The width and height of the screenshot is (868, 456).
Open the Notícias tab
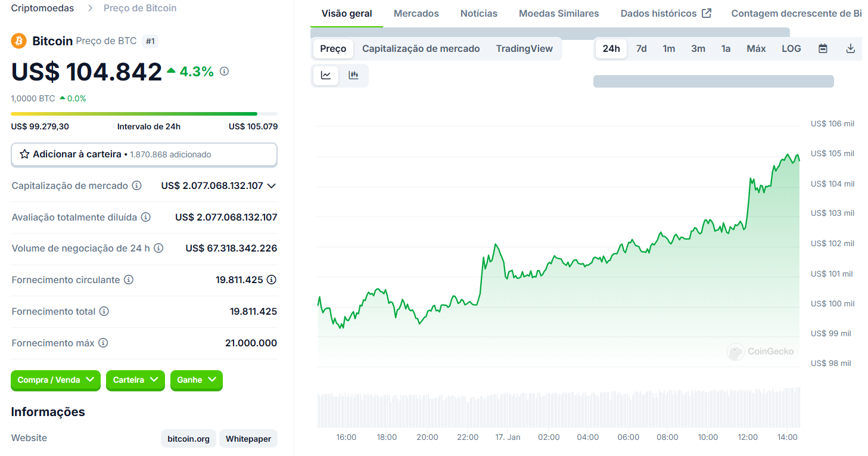point(479,13)
